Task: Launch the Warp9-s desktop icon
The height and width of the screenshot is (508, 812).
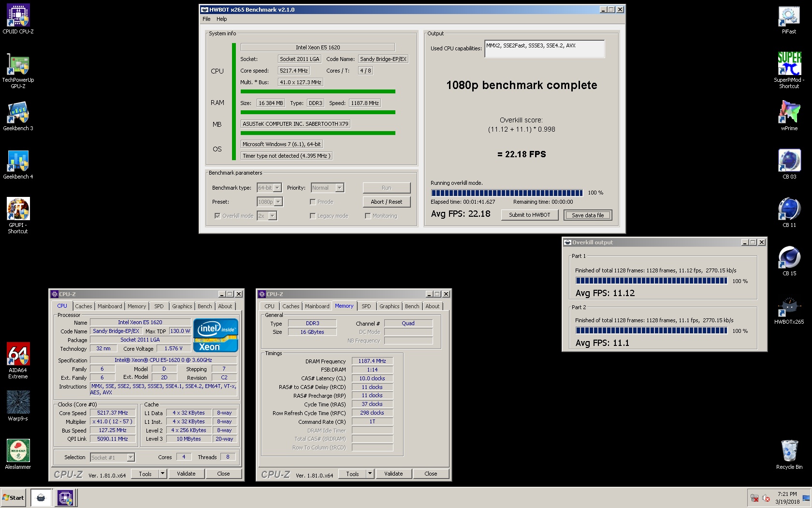Action: tap(18, 406)
